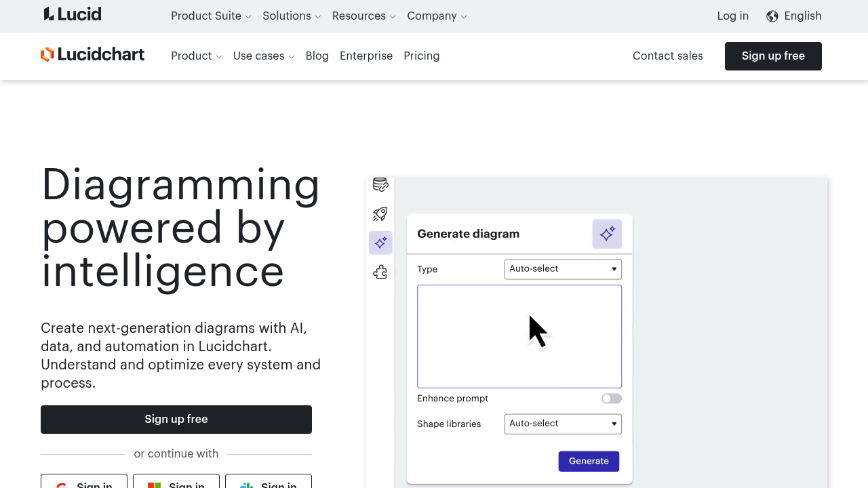
Task: Open the Enterprise menu item
Action: click(366, 56)
